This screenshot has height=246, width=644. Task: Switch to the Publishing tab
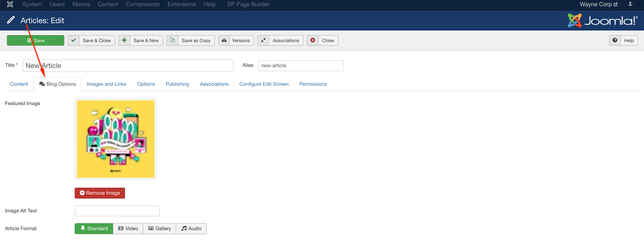[177, 84]
